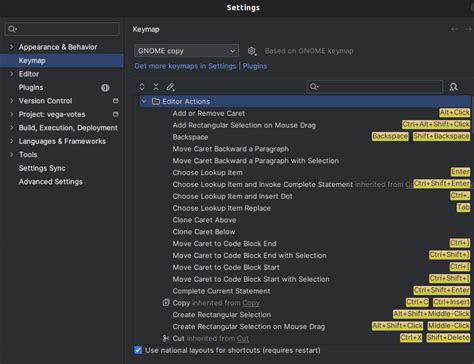Click Version Control project-level indicator icon
The width and height of the screenshot is (474, 364).
(116, 101)
